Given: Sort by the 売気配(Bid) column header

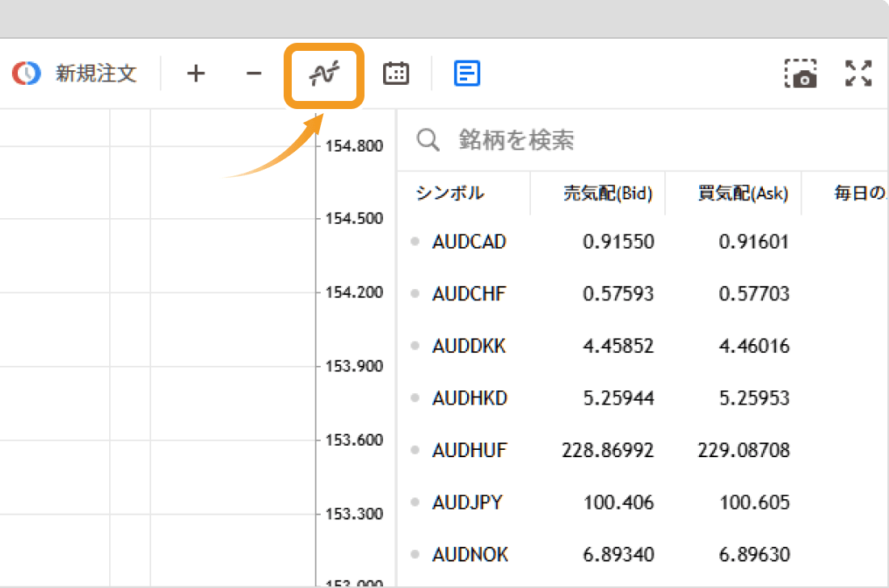Looking at the screenshot, I should [608, 193].
